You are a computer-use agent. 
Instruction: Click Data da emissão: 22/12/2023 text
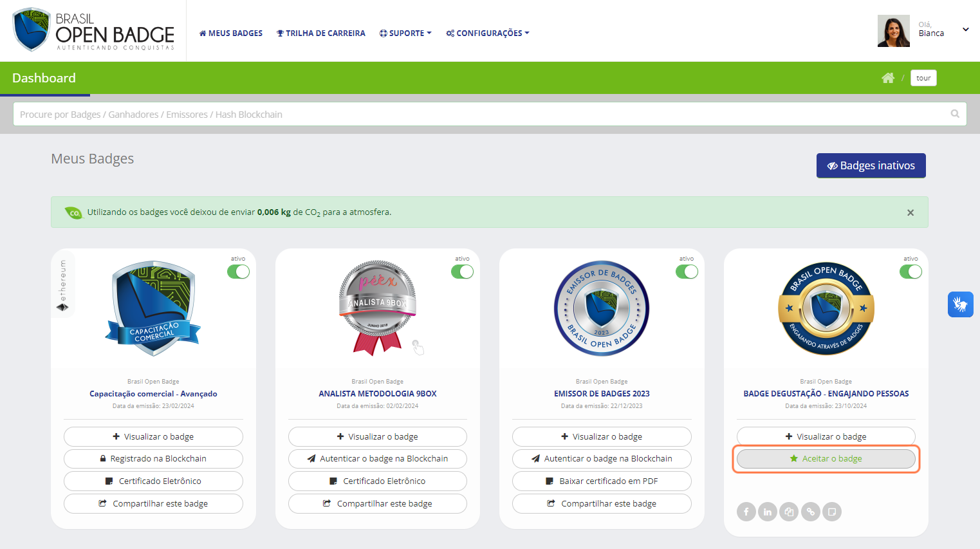pos(602,406)
